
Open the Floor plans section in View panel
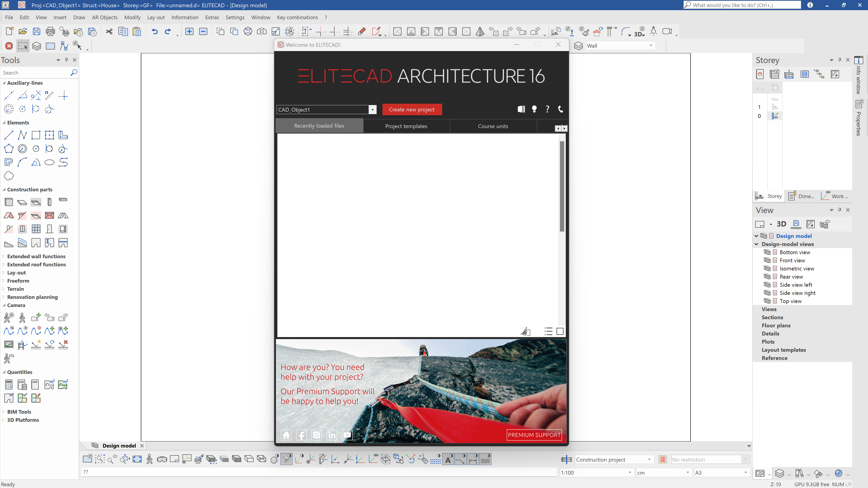[776, 325]
